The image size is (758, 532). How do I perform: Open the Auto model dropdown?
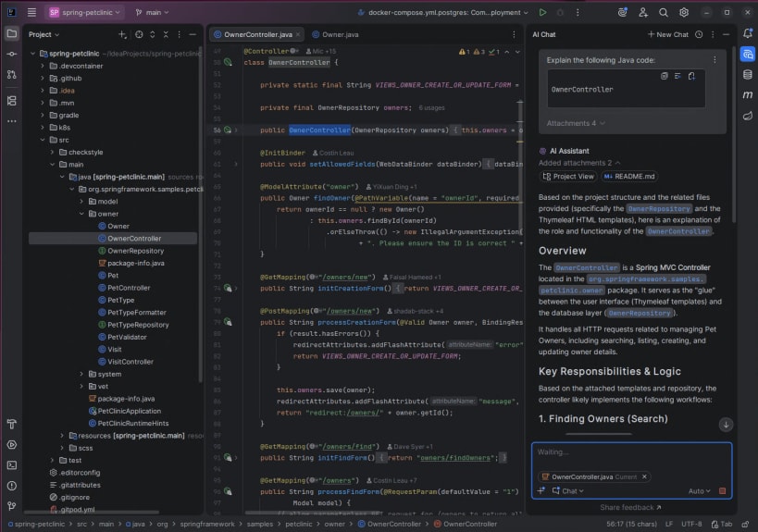(699, 491)
